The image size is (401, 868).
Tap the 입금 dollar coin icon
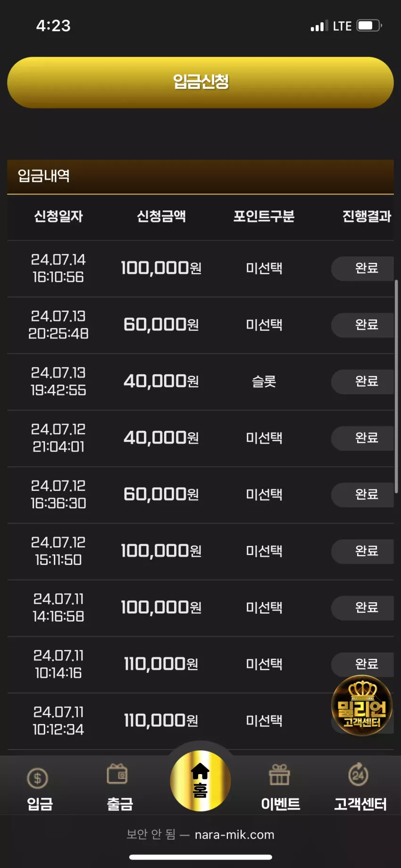[38, 778]
